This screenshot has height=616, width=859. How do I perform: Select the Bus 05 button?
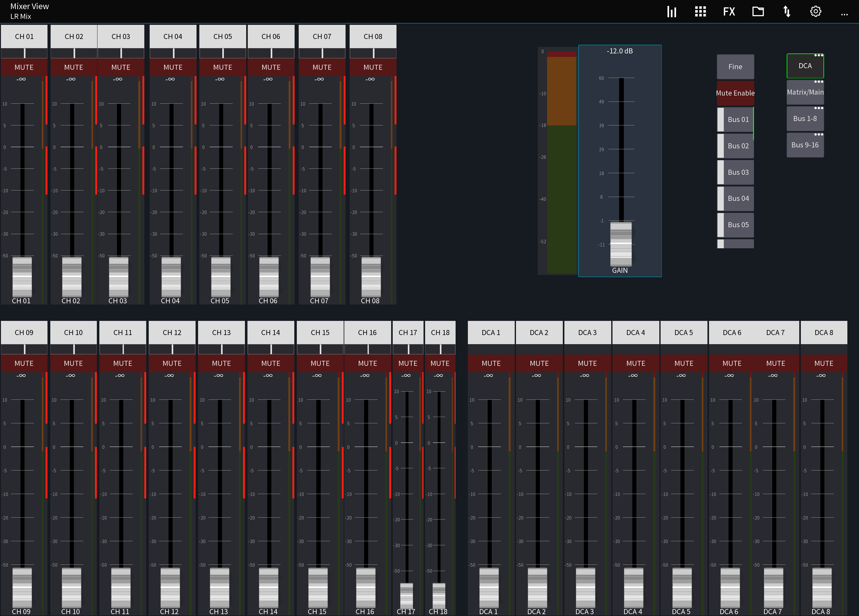point(735,224)
